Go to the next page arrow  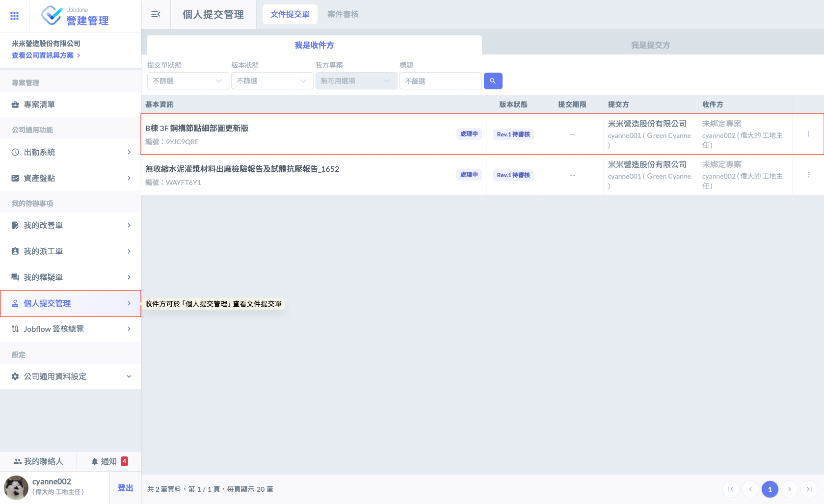(x=790, y=489)
